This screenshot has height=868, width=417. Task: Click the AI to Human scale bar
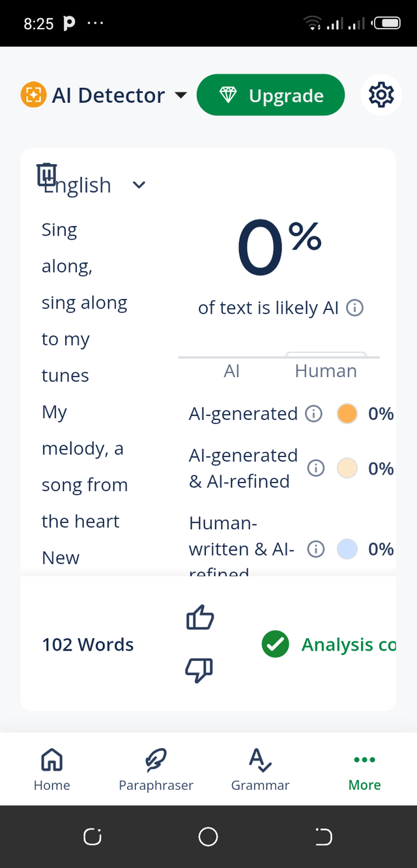click(279, 357)
